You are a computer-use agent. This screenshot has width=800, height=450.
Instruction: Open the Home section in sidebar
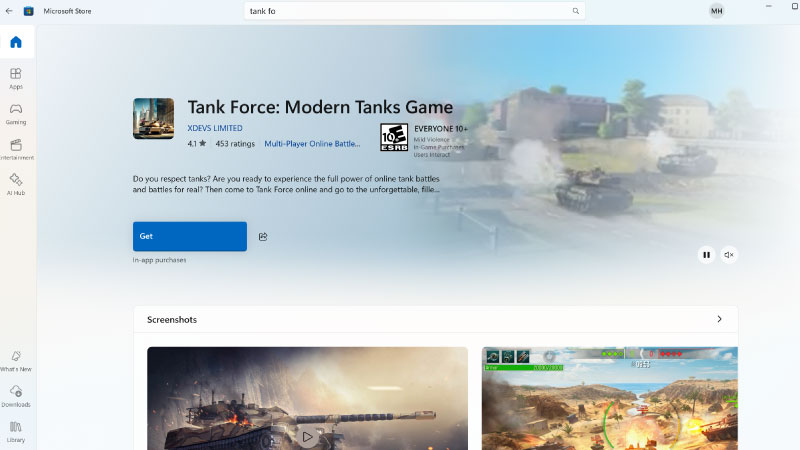(16, 42)
